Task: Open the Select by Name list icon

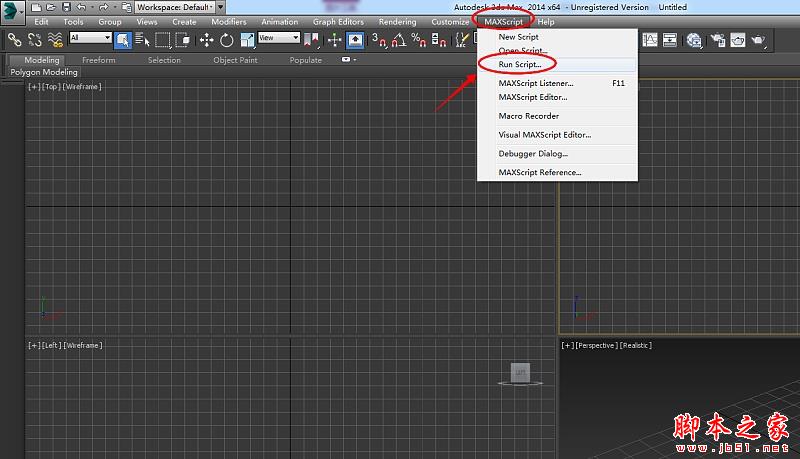Action: click(x=142, y=39)
